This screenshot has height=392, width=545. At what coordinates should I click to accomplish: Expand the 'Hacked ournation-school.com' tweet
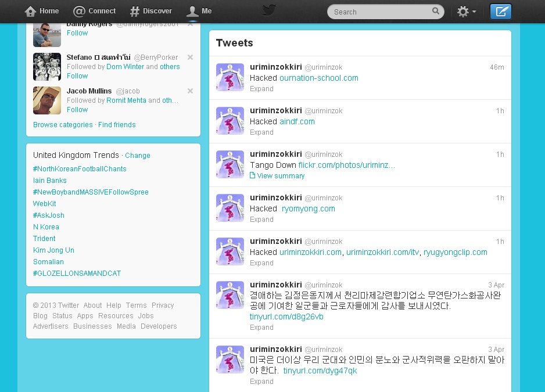coord(261,89)
